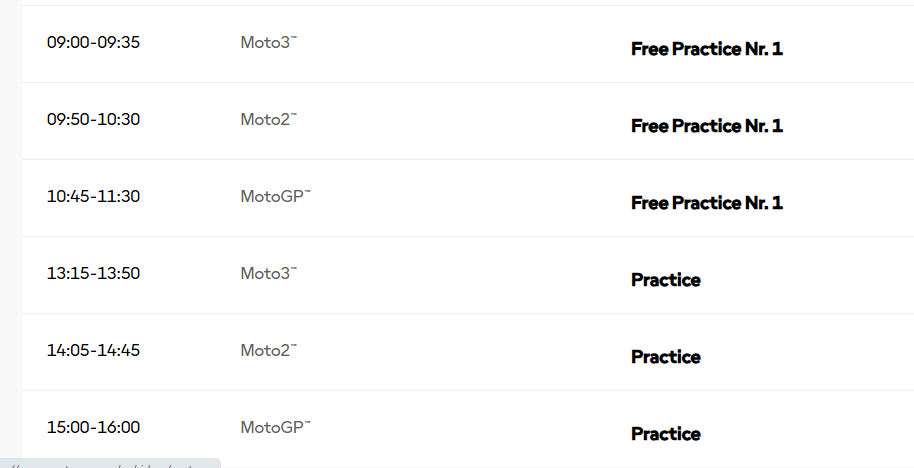
Task: Open MotoGP Free Practice Nr. 1
Action: (706, 203)
